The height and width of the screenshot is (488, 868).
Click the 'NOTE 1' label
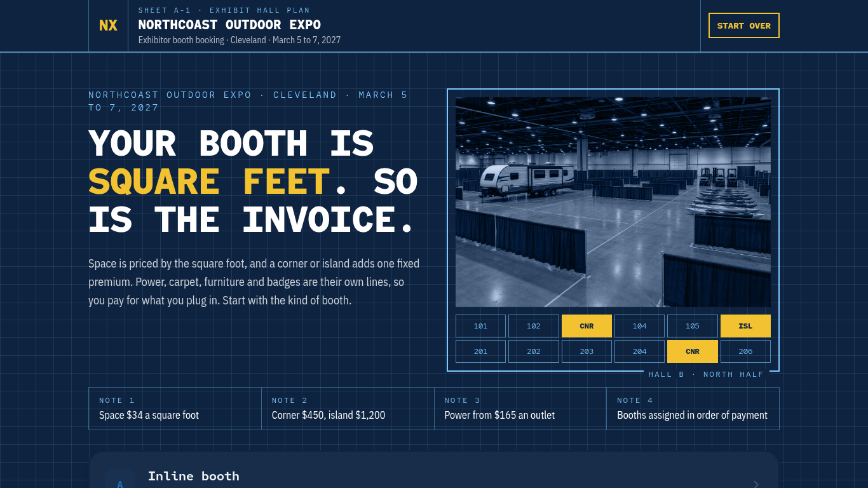tap(117, 400)
